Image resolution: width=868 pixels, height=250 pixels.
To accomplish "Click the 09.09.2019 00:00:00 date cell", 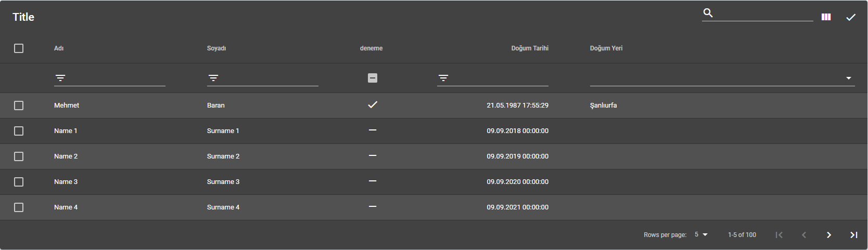I will [518, 156].
